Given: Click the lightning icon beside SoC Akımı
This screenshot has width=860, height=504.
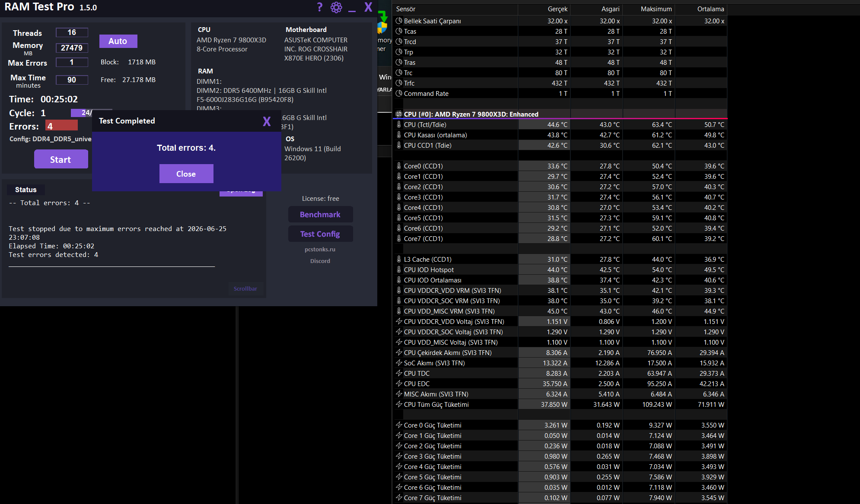Looking at the screenshot, I should pos(399,363).
